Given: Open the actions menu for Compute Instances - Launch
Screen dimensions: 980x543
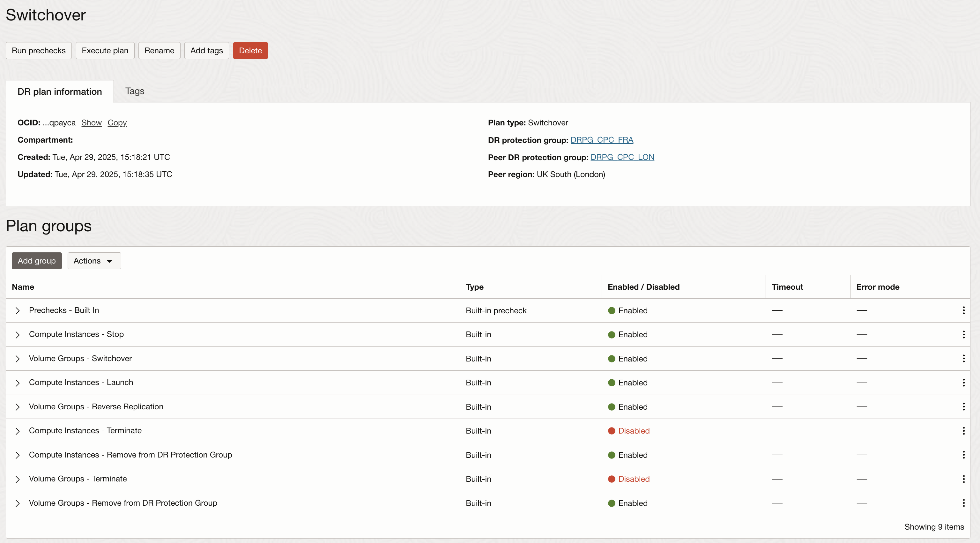Looking at the screenshot, I should point(964,383).
